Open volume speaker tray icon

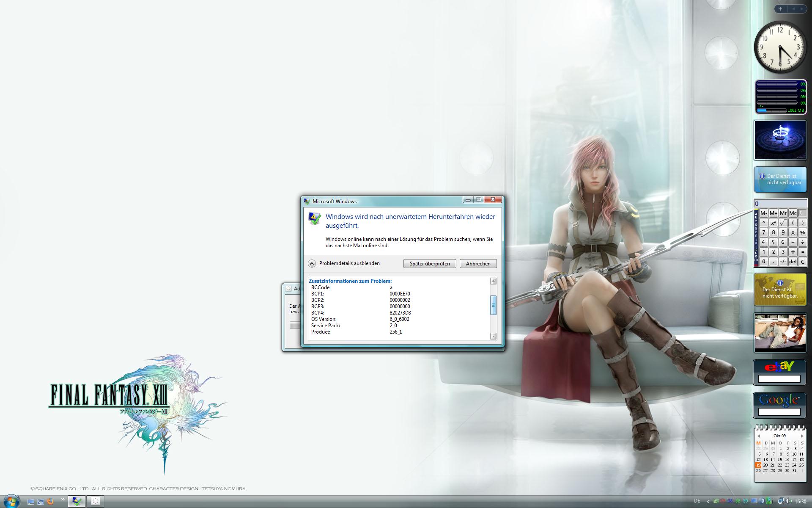[x=789, y=501]
